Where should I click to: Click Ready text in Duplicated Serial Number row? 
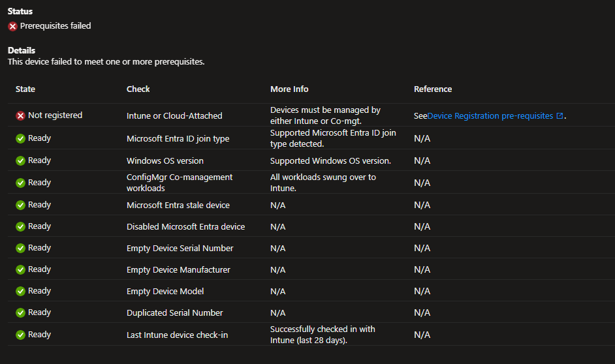[x=40, y=312]
